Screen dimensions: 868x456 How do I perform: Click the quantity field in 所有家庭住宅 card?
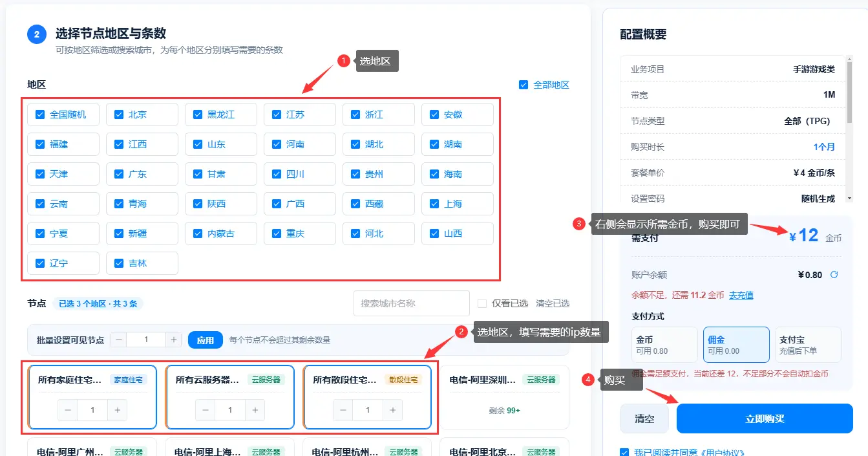pos(92,410)
